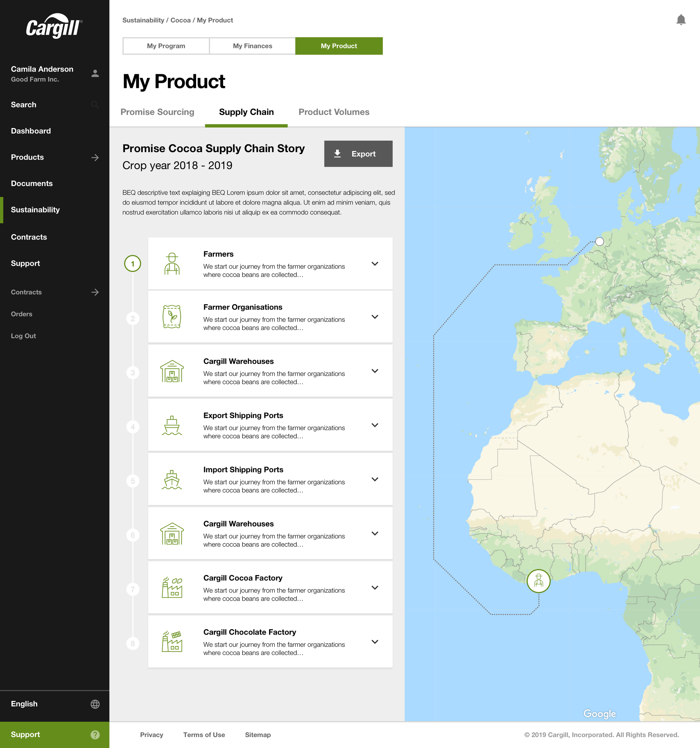Open Documents in the sidebar
The height and width of the screenshot is (748, 700).
32,183
